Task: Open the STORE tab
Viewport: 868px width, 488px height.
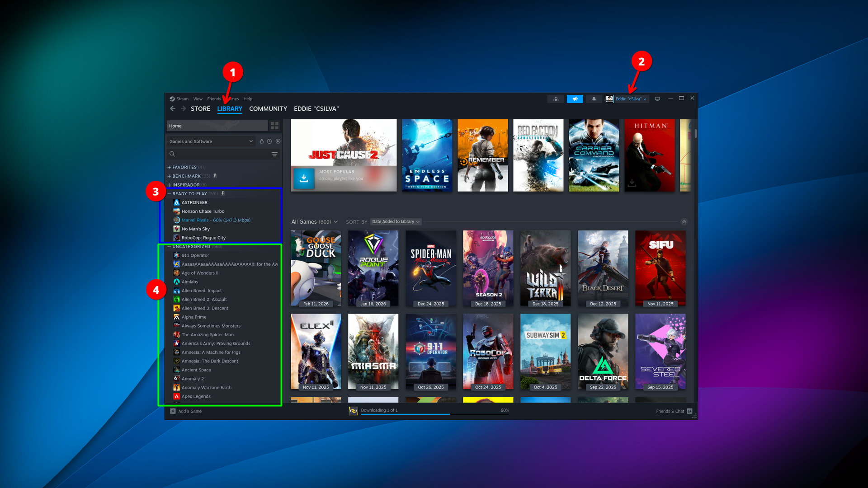Action: 200,109
